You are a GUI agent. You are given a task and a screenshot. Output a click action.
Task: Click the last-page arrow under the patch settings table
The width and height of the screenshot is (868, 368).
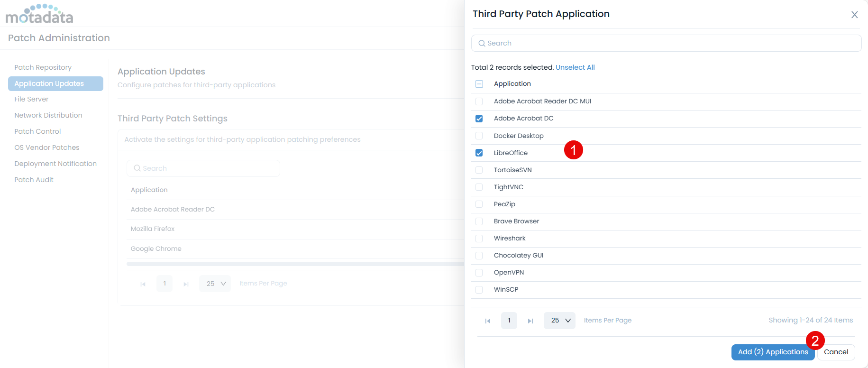point(186,284)
